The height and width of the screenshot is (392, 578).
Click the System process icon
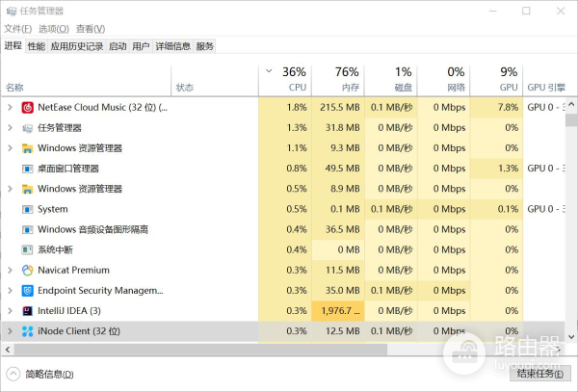click(27, 209)
